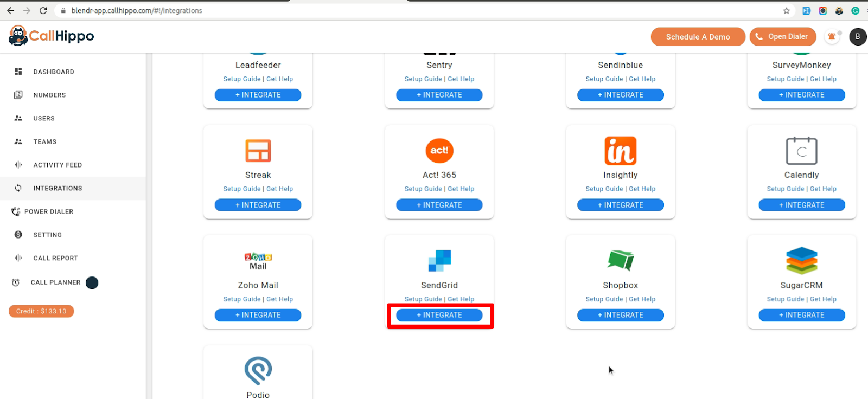Open Get Help for Shopbox

point(642,299)
